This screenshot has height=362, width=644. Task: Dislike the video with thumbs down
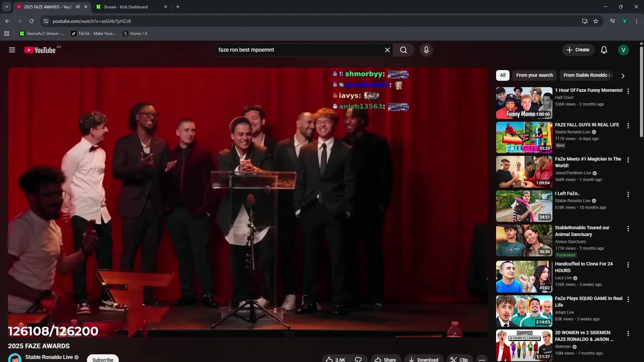tap(358, 359)
